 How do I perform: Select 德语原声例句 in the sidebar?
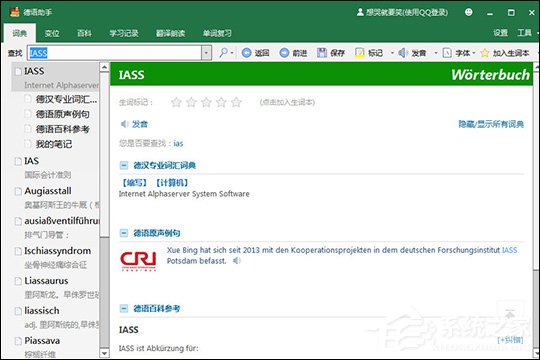(x=63, y=114)
